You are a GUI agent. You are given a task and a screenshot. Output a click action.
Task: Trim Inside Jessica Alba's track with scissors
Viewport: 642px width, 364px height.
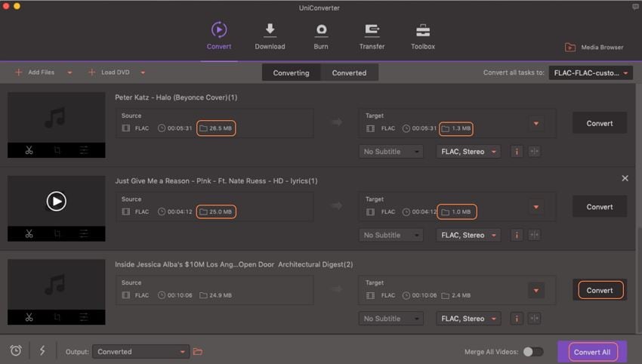pos(29,317)
